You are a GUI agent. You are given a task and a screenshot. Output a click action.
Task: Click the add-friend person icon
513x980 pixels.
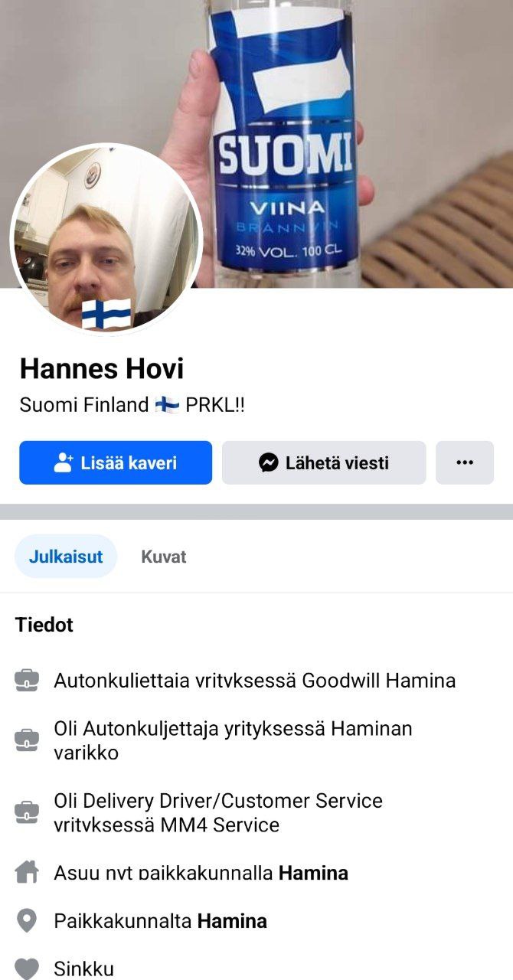(x=64, y=462)
